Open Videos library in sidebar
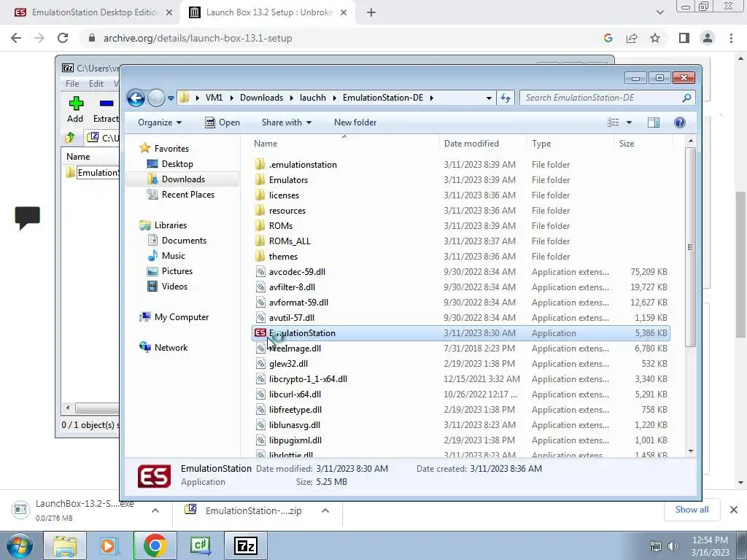 (x=174, y=286)
